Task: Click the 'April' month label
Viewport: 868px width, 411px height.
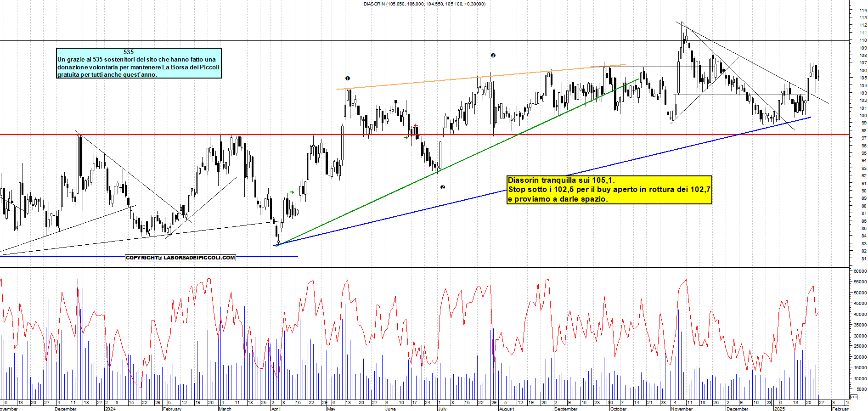Action: (276, 408)
